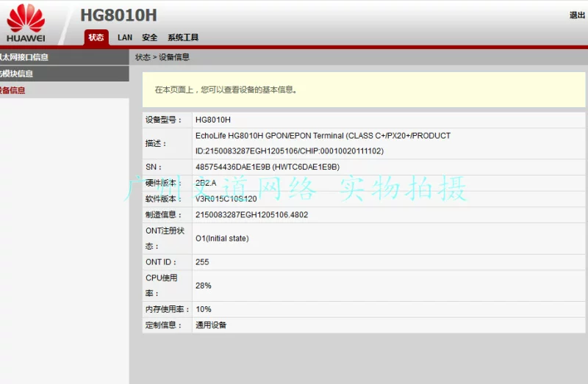Open 以太网接口信息 in sidebar
588x384 pixels.
[65, 57]
